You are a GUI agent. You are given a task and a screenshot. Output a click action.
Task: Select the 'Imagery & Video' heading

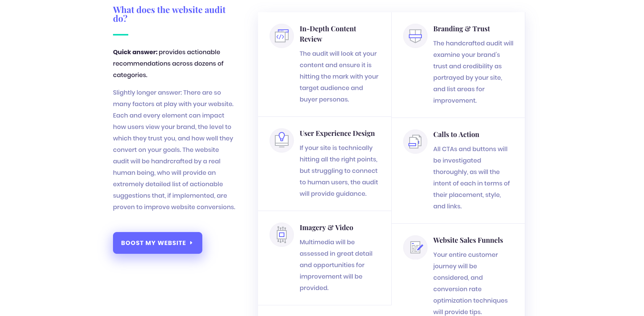click(x=326, y=227)
